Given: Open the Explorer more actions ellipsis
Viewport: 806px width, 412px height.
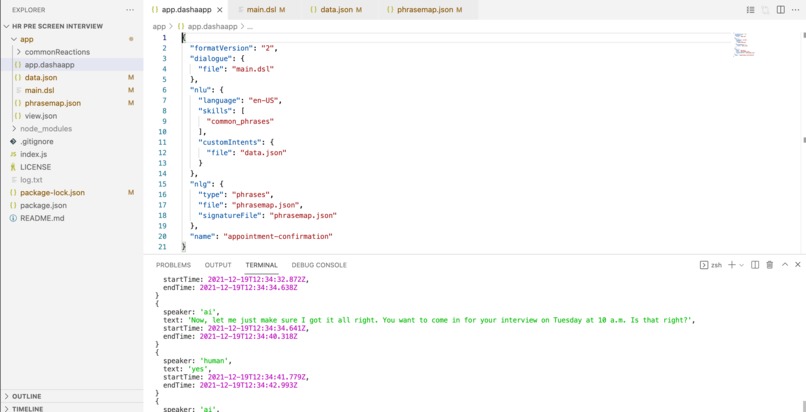Looking at the screenshot, I should point(130,10).
